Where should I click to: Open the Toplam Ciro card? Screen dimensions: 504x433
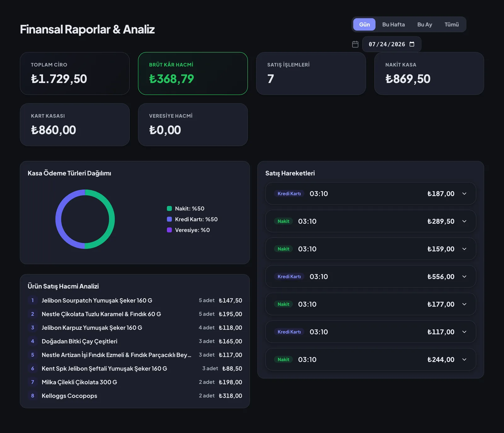click(75, 73)
